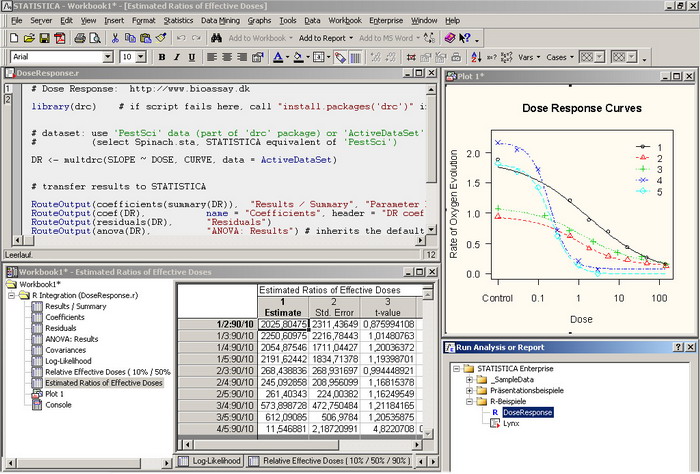
Task: Click the Open folder icon
Action: point(29,38)
